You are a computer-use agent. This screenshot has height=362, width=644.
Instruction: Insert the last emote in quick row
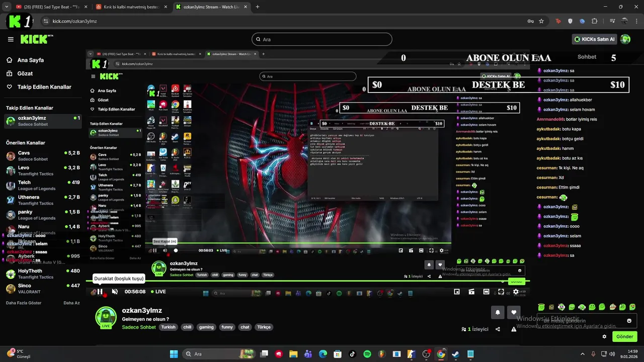click(633, 307)
